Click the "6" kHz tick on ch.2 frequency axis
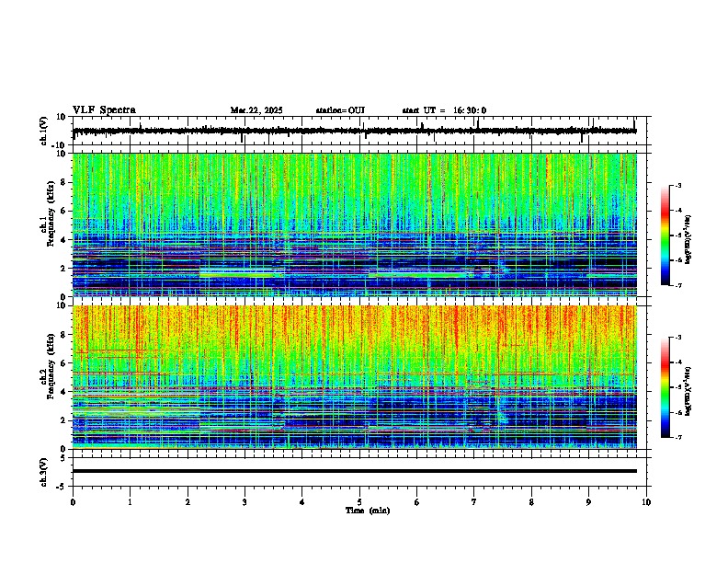 [63, 363]
